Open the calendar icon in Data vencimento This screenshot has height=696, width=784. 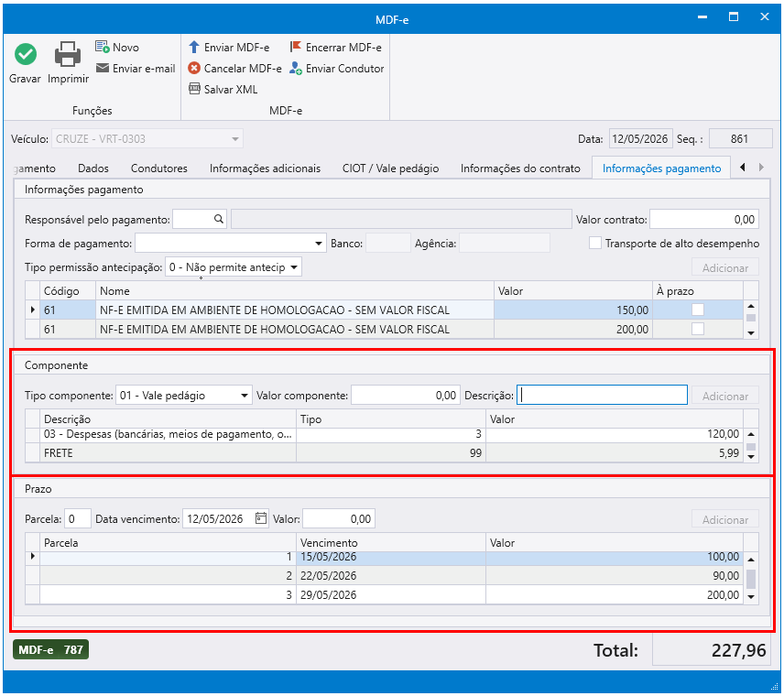point(261,518)
